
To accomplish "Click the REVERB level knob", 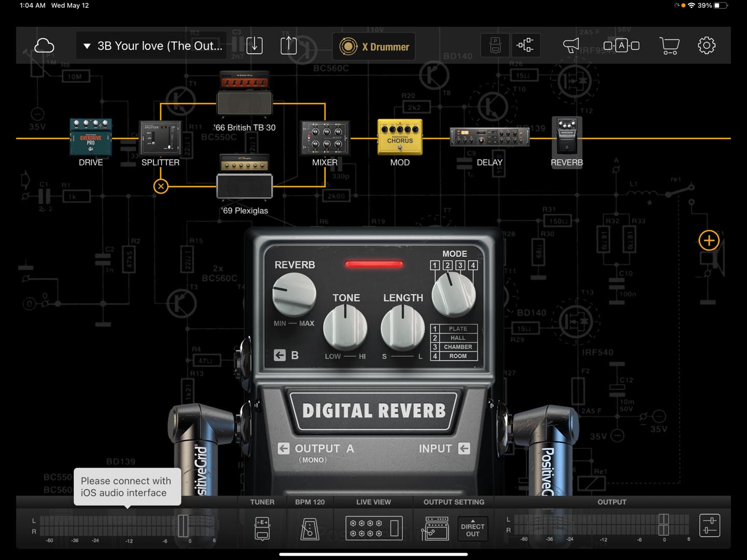I will tap(294, 294).
